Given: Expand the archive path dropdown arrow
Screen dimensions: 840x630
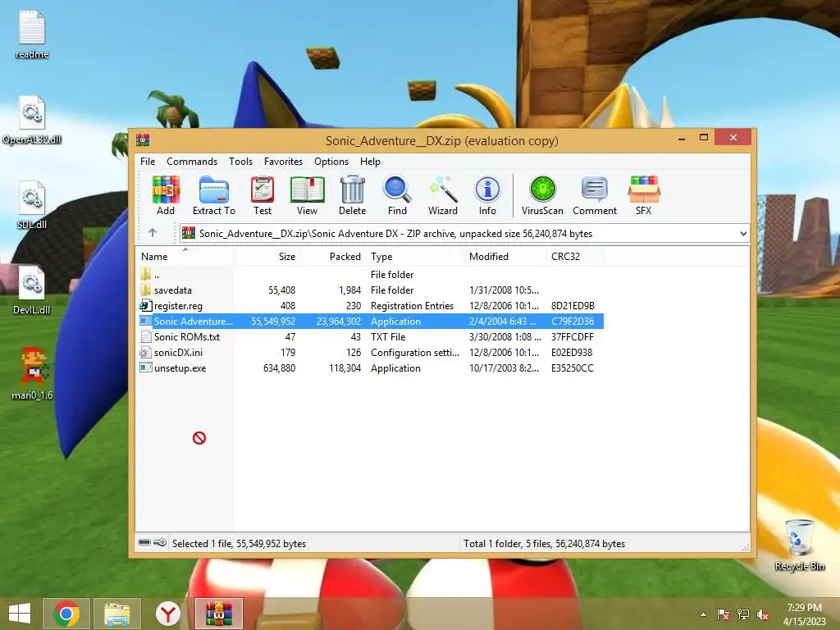Looking at the screenshot, I should coord(743,234).
